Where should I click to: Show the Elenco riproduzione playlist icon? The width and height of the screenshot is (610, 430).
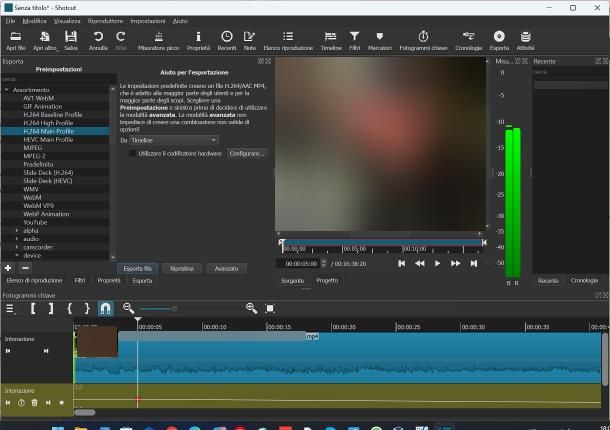(288, 41)
